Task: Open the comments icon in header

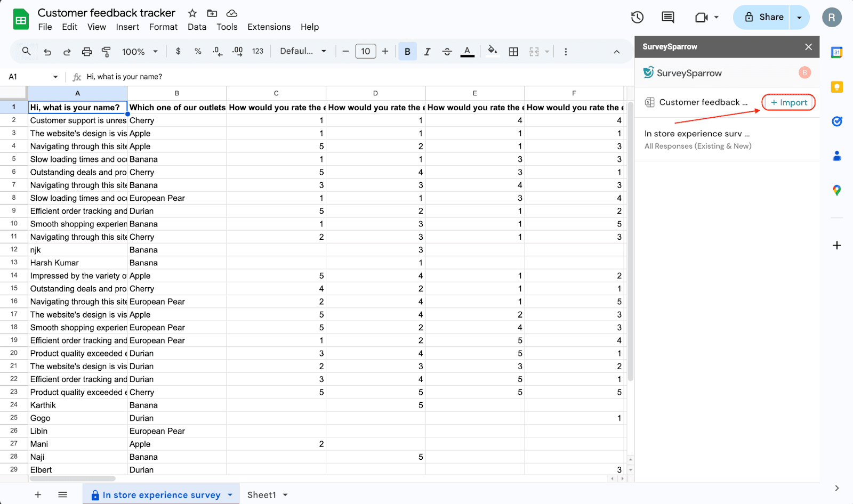Action: (667, 17)
